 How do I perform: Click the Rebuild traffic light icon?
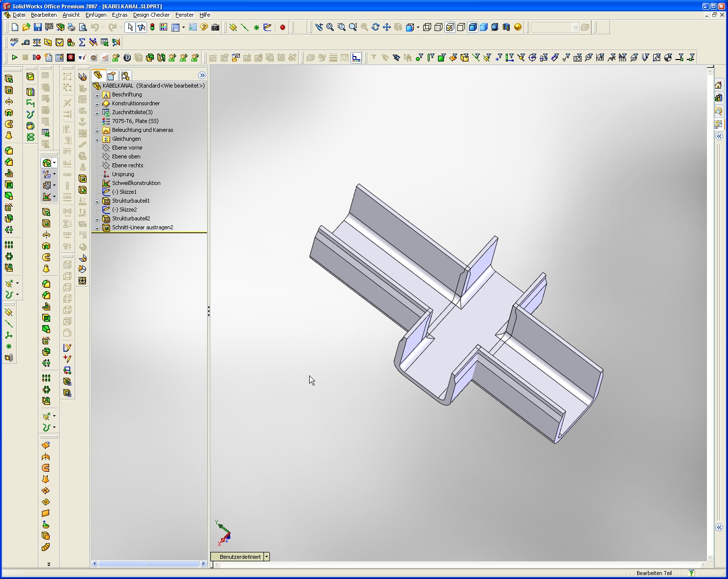(152, 28)
